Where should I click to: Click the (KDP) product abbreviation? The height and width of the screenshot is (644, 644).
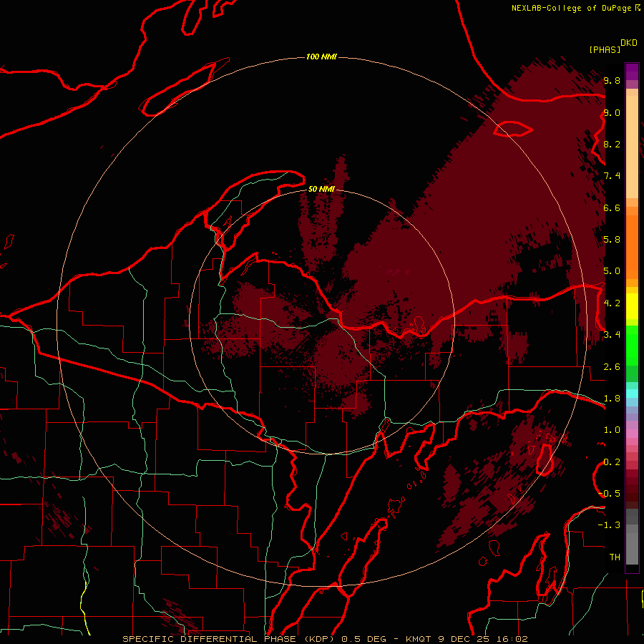click(321, 639)
